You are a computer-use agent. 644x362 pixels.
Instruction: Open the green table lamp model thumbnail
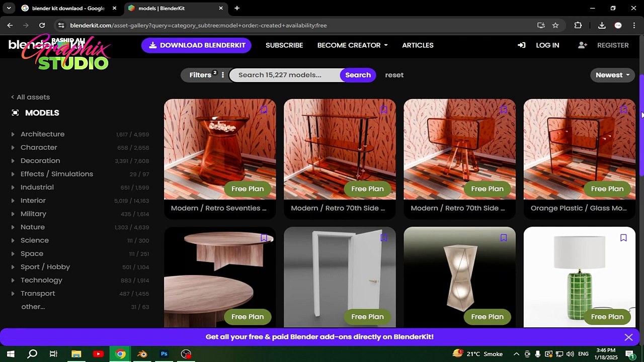click(x=580, y=277)
